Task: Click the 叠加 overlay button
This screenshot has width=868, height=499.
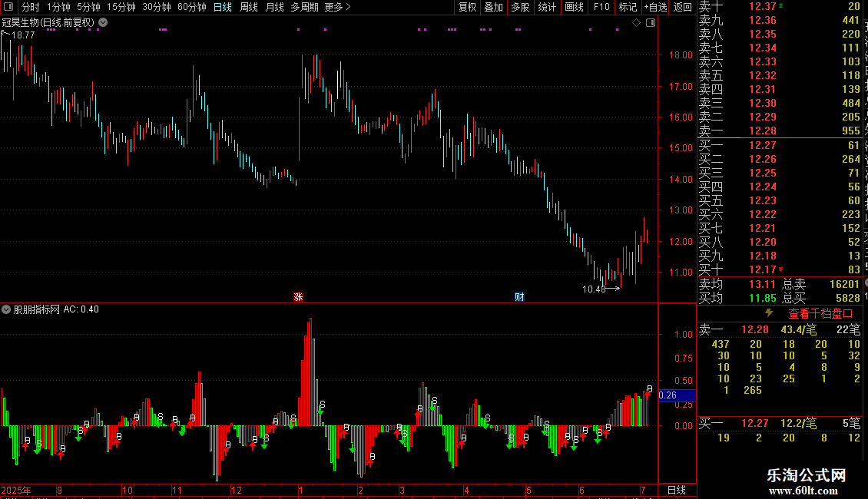Action: 494,7
